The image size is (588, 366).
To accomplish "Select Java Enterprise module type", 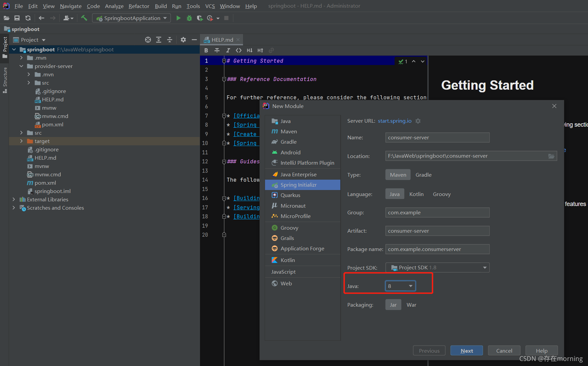I will coord(303,174).
